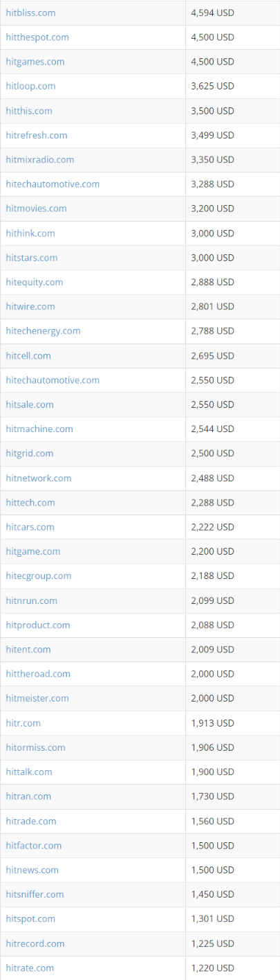Click hitcars.com domain link
280x980 pixels.
(x=30, y=527)
